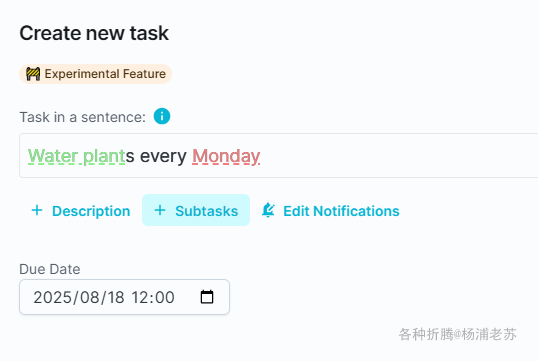This screenshot has width=538, height=361.
Task: Select the hour 12 in the due time
Action: 139,297
